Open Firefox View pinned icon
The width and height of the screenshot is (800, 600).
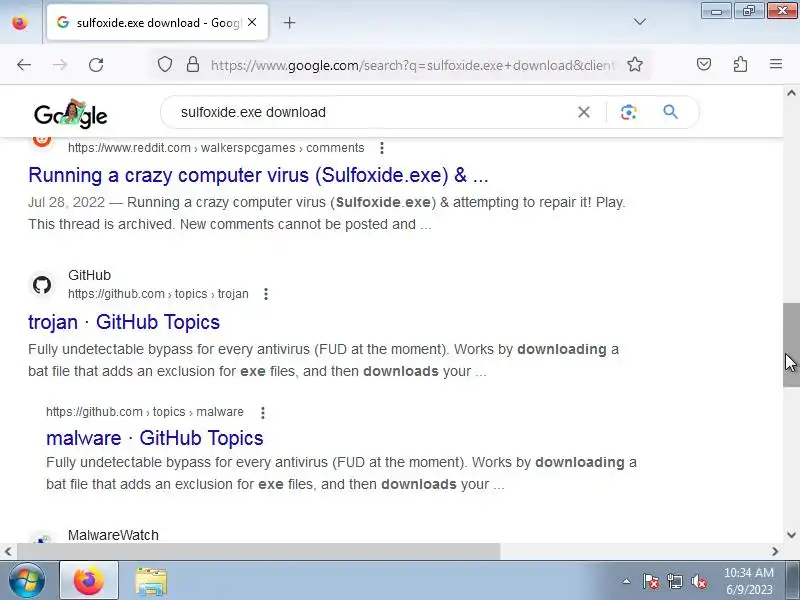pyautogui.click(x=20, y=22)
